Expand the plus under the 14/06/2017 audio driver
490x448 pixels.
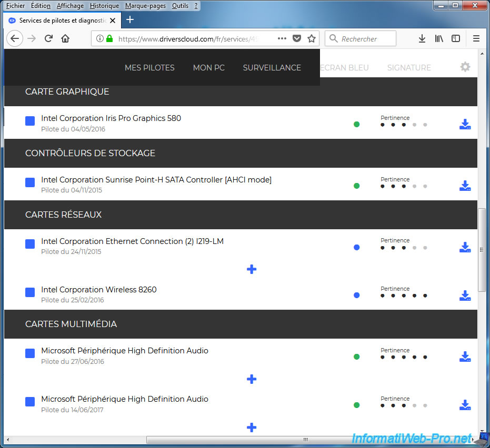click(x=252, y=427)
